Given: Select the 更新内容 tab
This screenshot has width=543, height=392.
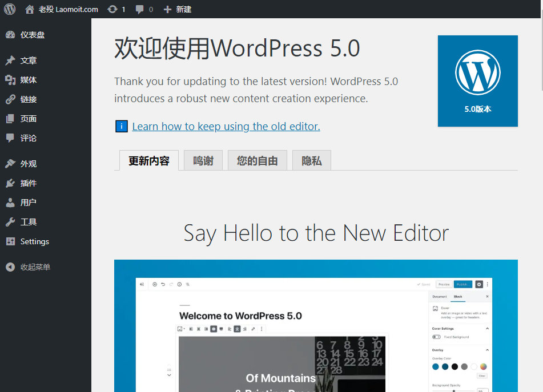Looking at the screenshot, I should coord(149,160).
